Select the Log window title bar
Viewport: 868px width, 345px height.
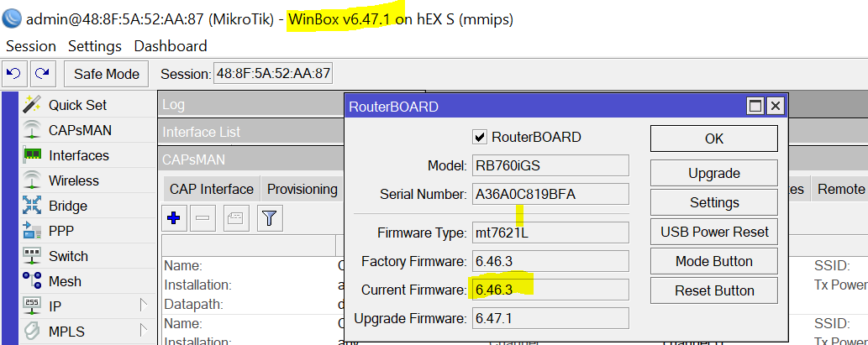pyautogui.click(x=251, y=104)
